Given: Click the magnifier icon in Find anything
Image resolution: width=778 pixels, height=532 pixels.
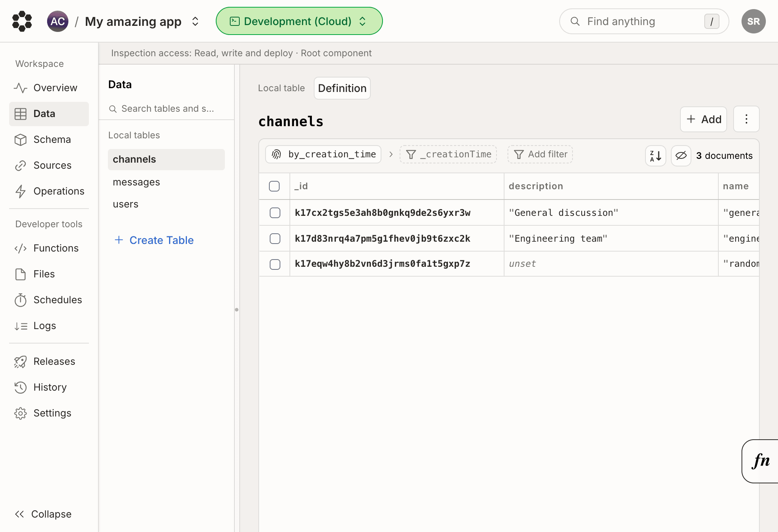Looking at the screenshot, I should pyautogui.click(x=575, y=21).
